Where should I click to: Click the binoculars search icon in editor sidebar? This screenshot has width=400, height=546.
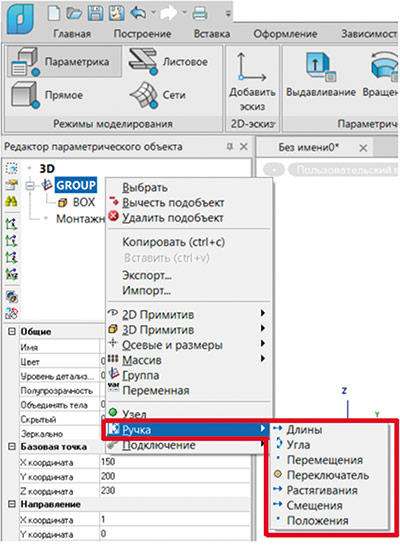pyautogui.click(x=11, y=202)
